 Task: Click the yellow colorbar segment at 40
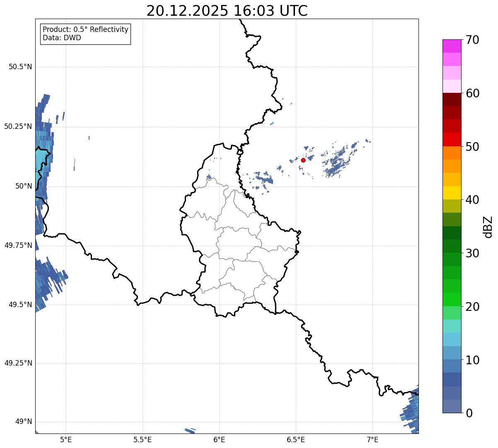coord(452,193)
